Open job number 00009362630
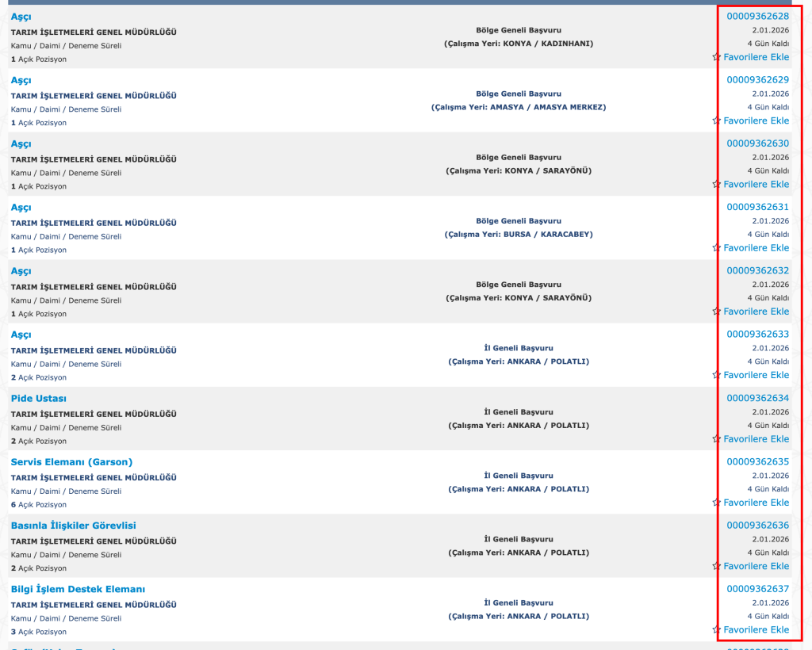 757,143
